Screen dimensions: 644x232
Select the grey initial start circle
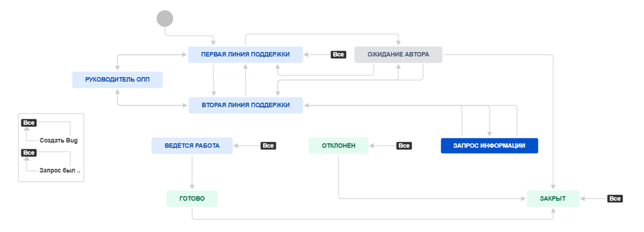point(164,19)
